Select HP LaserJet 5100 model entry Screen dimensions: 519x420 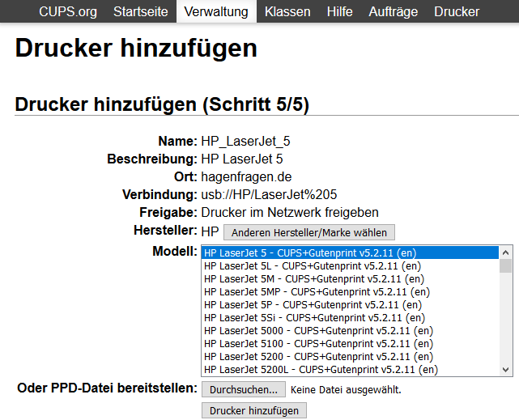tap(350, 344)
